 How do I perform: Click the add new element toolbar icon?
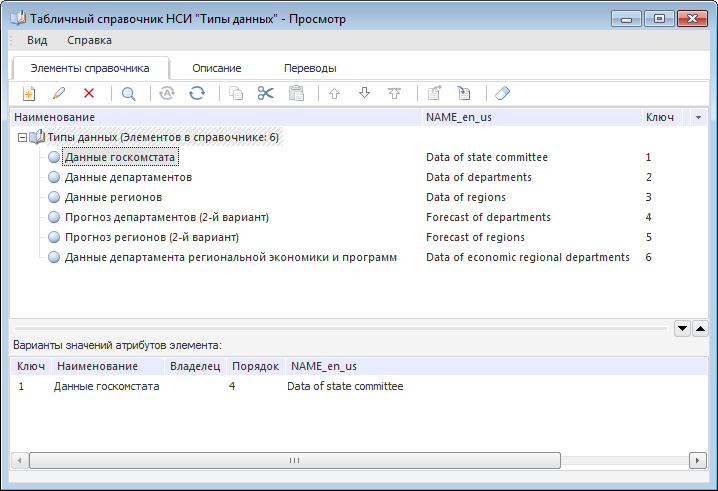29,94
